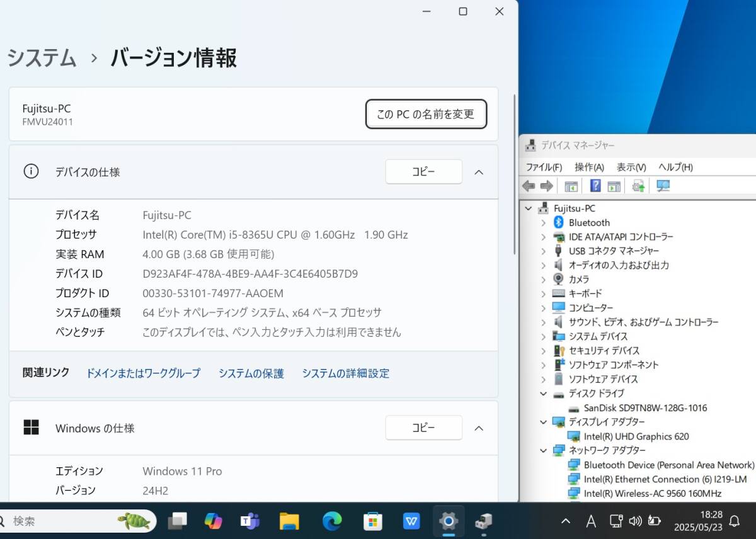Click the forward arrow in Device Manager toolbar

click(x=546, y=186)
